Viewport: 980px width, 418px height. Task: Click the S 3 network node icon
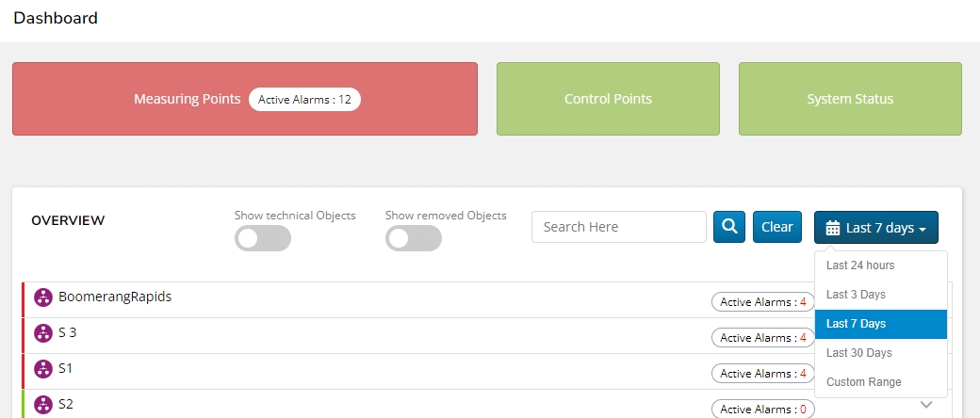(x=42, y=333)
